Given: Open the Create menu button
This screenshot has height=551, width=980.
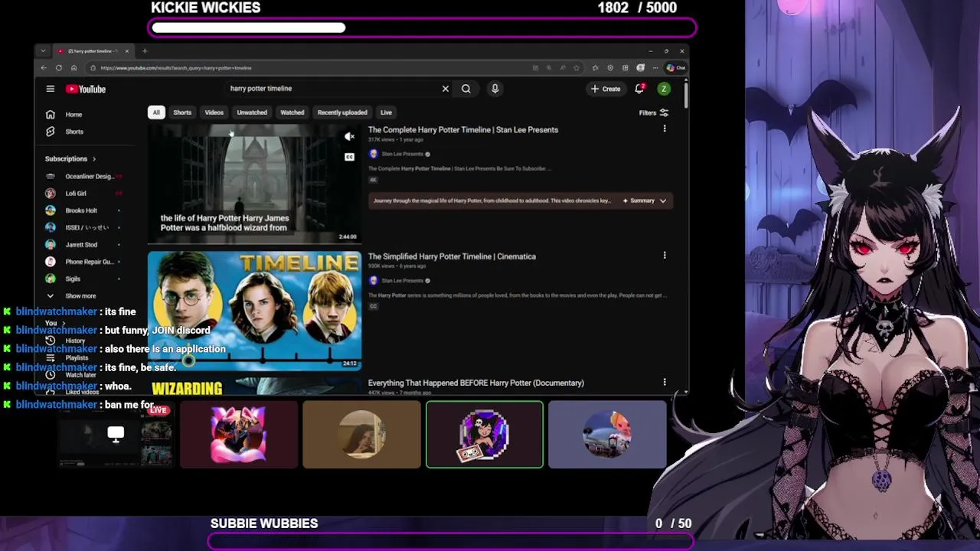Looking at the screenshot, I should [606, 89].
